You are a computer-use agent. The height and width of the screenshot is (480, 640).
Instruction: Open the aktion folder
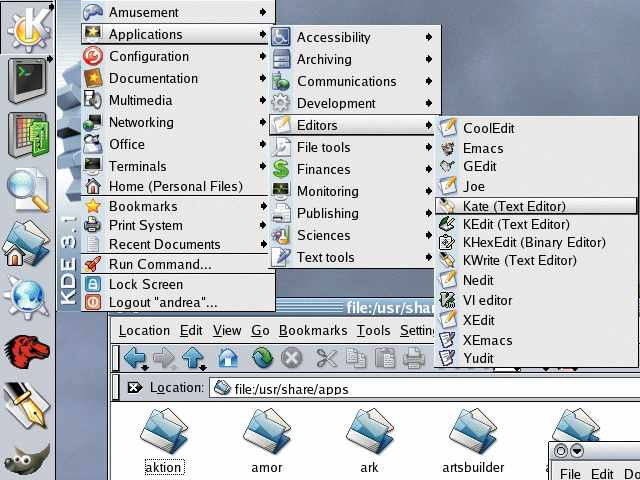coord(164,442)
